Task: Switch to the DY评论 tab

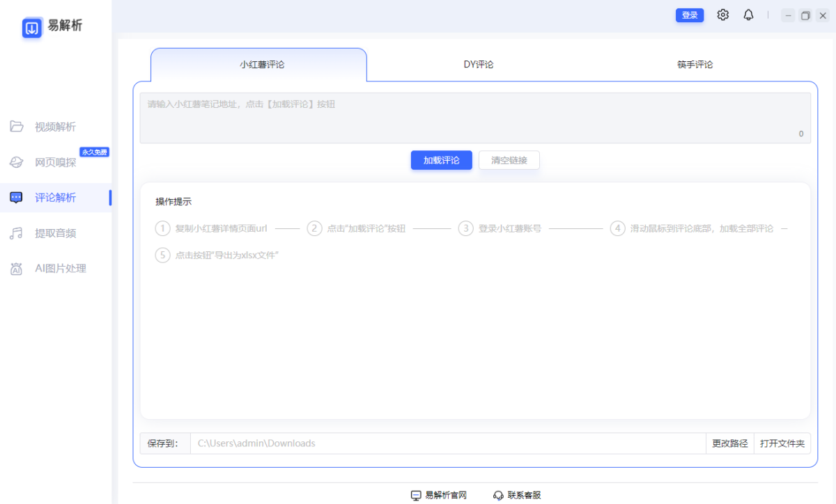Action: pos(478,64)
